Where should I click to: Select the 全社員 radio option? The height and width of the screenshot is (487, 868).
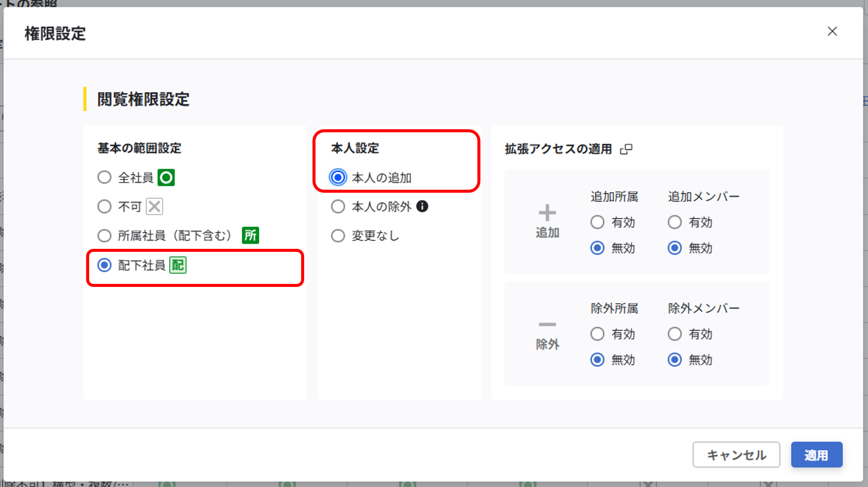coord(104,177)
